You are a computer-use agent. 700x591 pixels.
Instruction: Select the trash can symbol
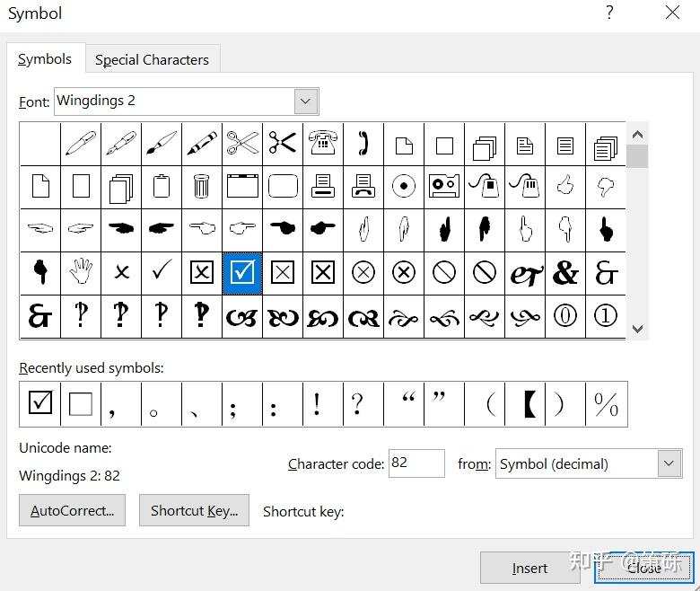pyautogui.click(x=201, y=187)
